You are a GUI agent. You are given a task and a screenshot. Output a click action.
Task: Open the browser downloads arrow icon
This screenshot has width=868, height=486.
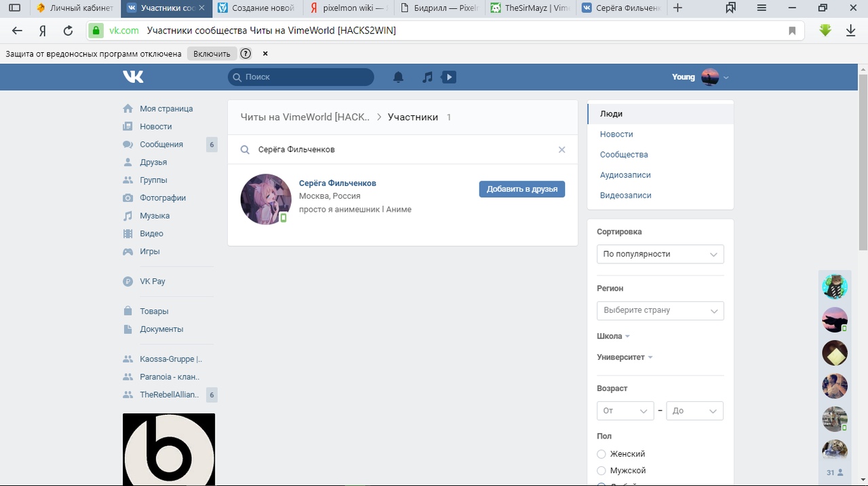click(x=850, y=31)
